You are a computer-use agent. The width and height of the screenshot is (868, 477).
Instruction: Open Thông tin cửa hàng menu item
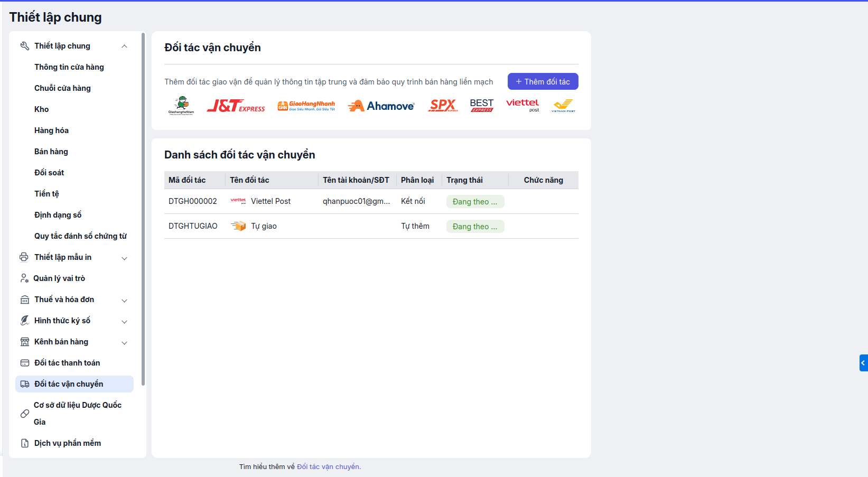[x=69, y=67]
